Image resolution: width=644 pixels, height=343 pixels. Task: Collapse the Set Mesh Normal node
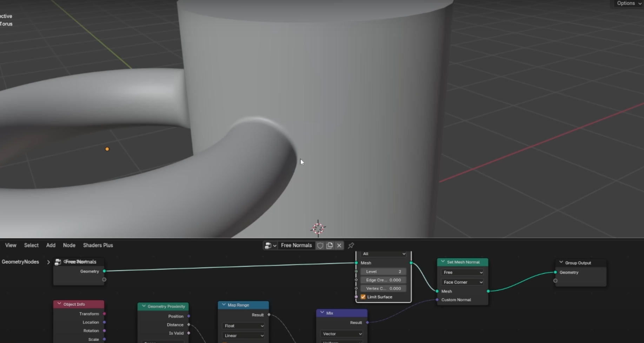[443, 262]
